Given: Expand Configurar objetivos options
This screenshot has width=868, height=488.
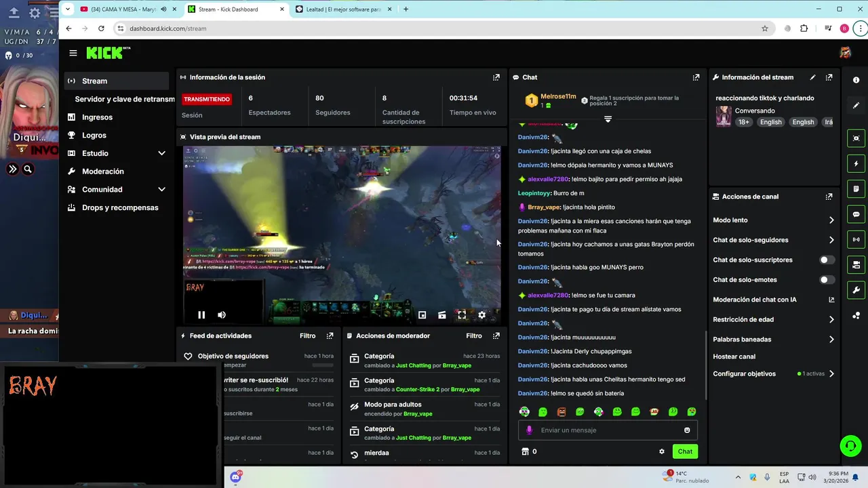Looking at the screenshot, I should [x=831, y=373].
